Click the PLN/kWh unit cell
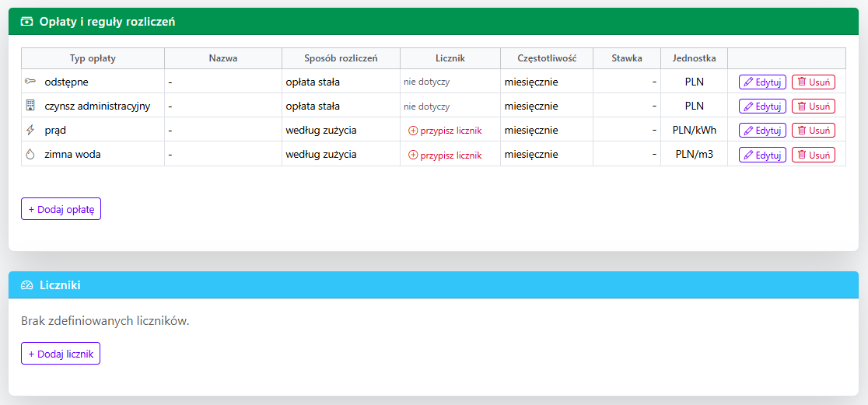This screenshot has height=405, width=868. 695,131
